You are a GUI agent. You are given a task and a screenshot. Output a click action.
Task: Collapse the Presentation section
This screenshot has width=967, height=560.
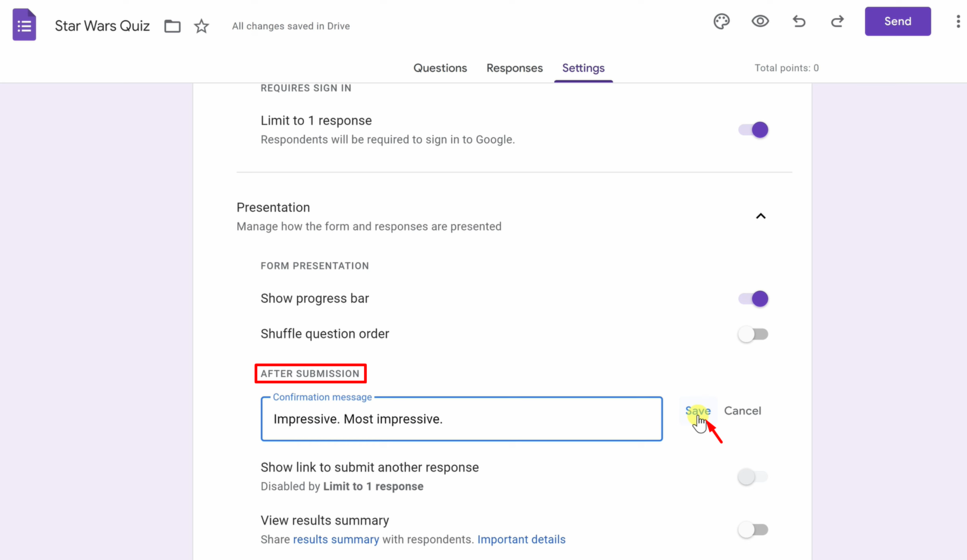[x=761, y=216]
